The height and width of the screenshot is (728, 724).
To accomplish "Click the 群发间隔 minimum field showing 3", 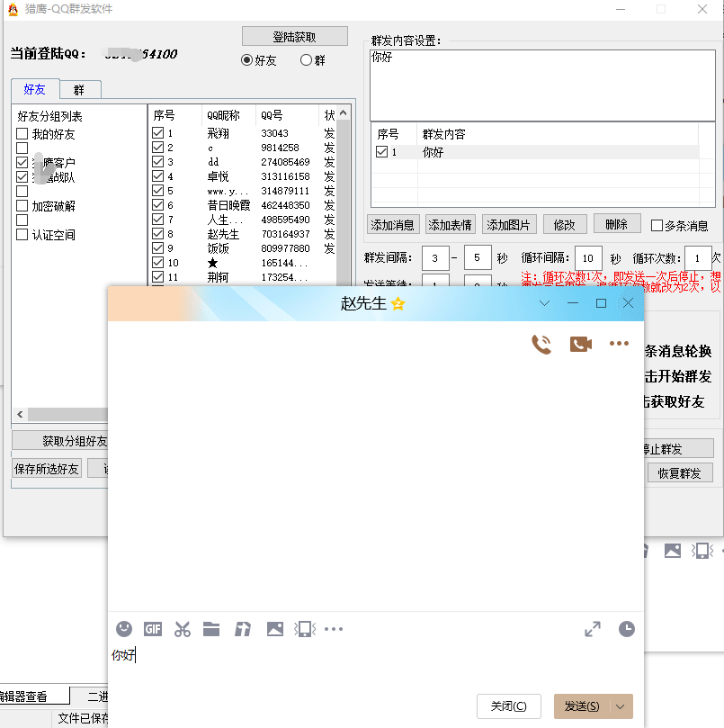I will pyautogui.click(x=435, y=258).
